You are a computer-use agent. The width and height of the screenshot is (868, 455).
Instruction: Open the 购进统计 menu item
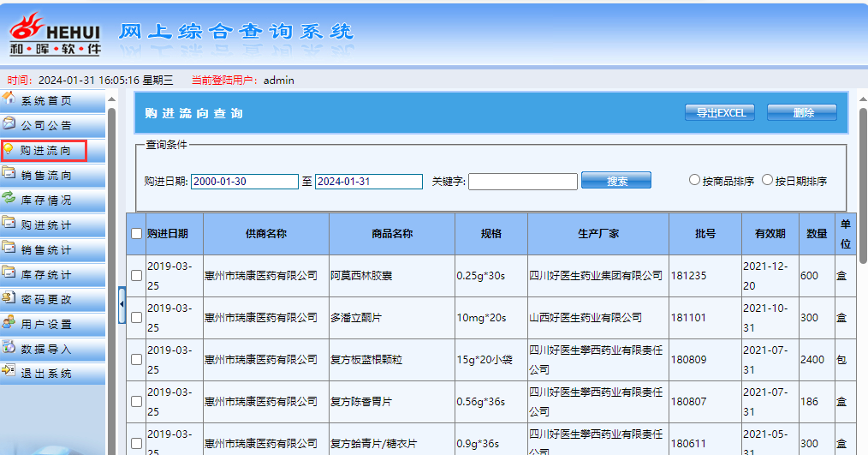[x=46, y=225]
